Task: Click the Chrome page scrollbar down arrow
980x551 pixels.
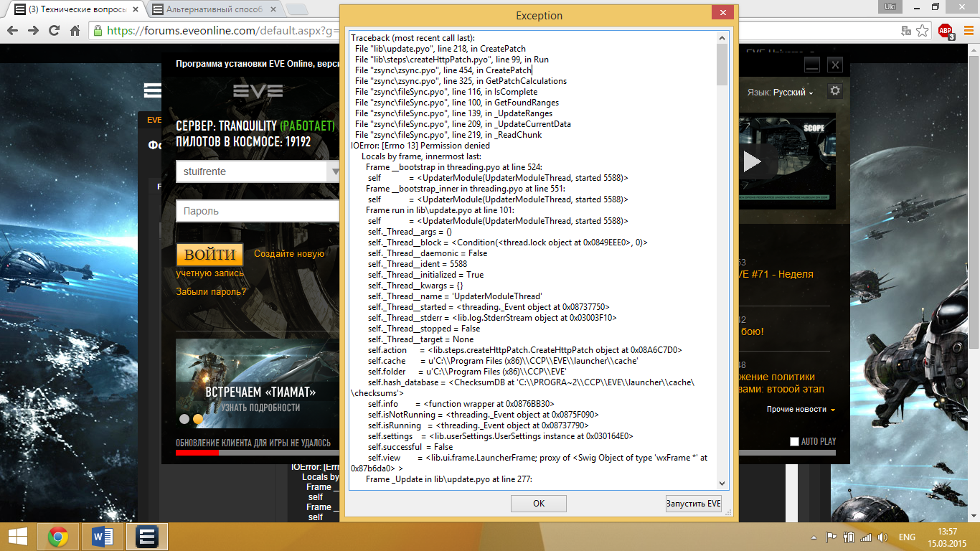Action: 974,516
